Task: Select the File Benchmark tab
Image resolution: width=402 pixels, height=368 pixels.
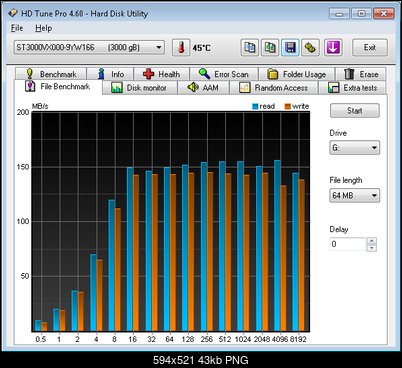Action: pyautogui.click(x=58, y=87)
